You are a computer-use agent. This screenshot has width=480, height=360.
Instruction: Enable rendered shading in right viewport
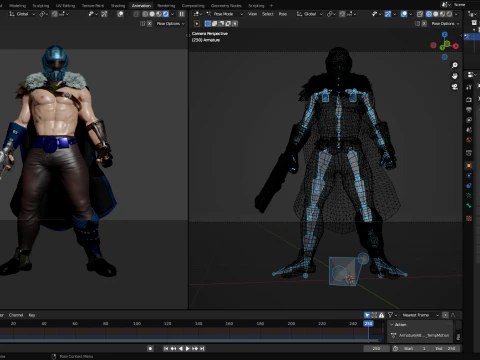(x=449, y=14)
